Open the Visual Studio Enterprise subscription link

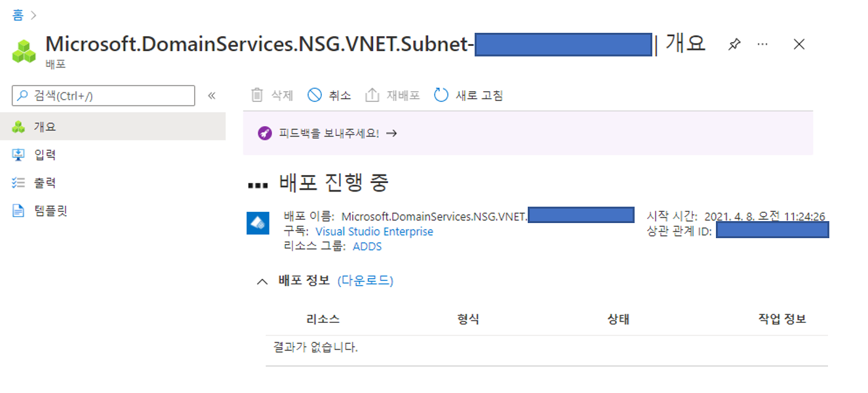374,232
